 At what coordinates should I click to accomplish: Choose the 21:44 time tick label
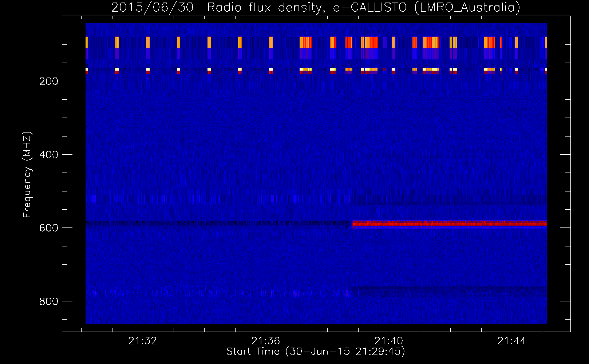coord(512,341)
